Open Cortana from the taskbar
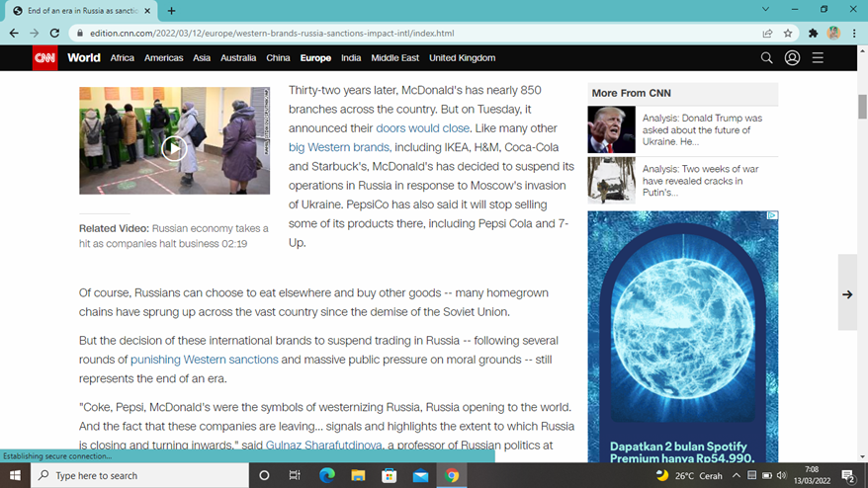The image size is (868, 488). [264, 475]
